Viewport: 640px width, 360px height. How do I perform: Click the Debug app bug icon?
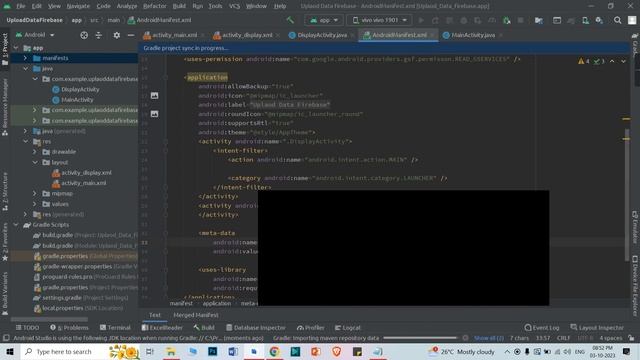(x=464, y=20)
